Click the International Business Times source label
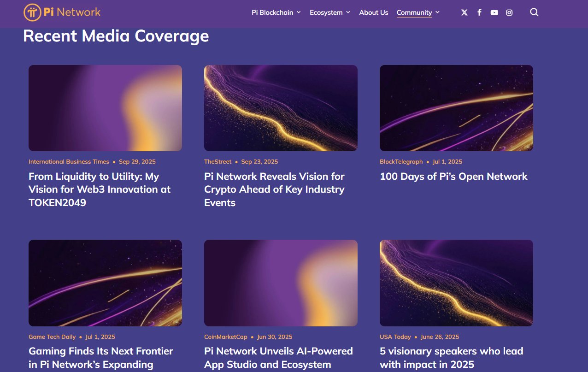This screenshot has height=372, width=588. click(69, 162)
